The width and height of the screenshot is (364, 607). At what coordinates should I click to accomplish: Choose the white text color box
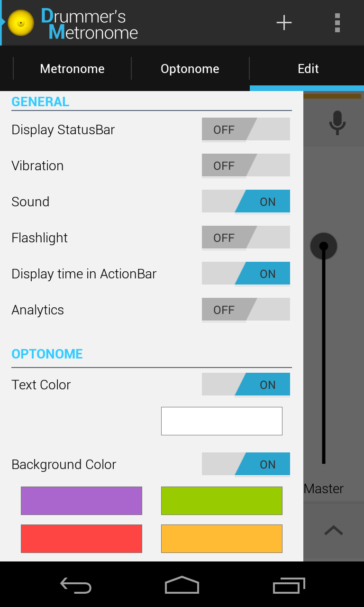coord(222,421)
